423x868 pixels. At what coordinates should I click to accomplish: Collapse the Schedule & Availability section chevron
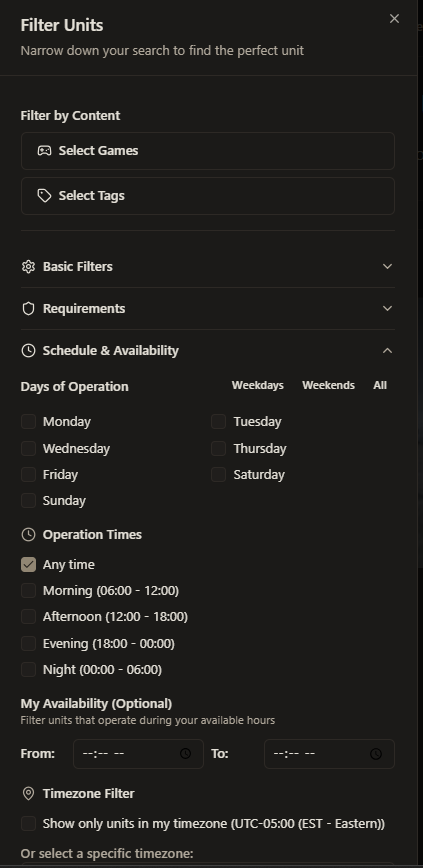[388, 351]
